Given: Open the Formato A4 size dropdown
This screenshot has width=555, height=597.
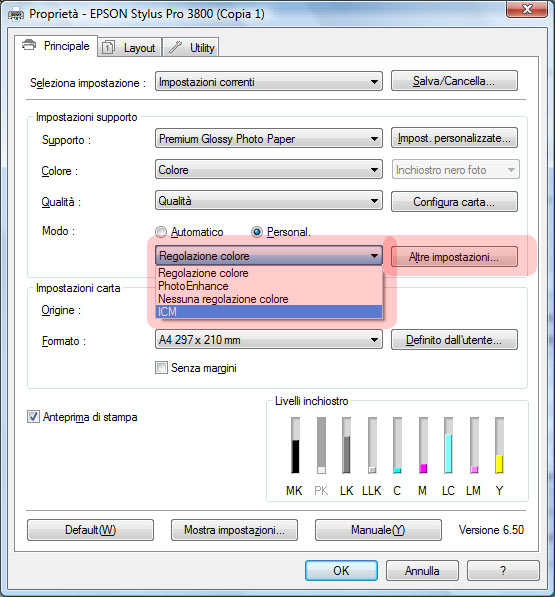Looking at the screenshot, I should (x=269, y=339).
